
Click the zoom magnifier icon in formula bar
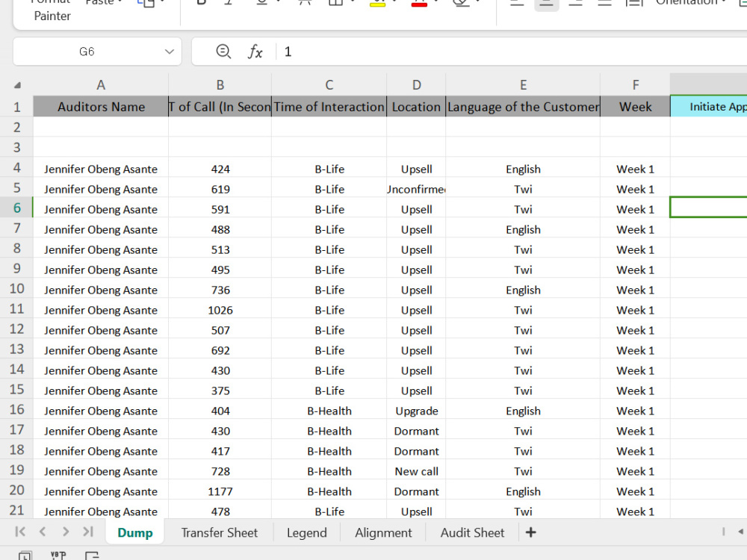pyautogui.click(x=223, y=52)
